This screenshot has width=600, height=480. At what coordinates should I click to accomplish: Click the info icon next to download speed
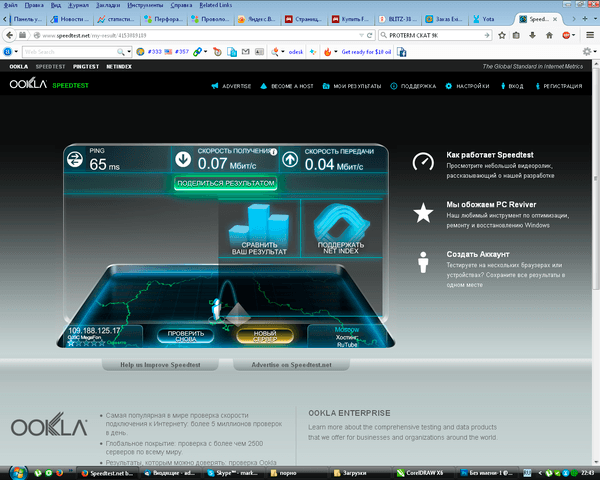pos(273,152)
